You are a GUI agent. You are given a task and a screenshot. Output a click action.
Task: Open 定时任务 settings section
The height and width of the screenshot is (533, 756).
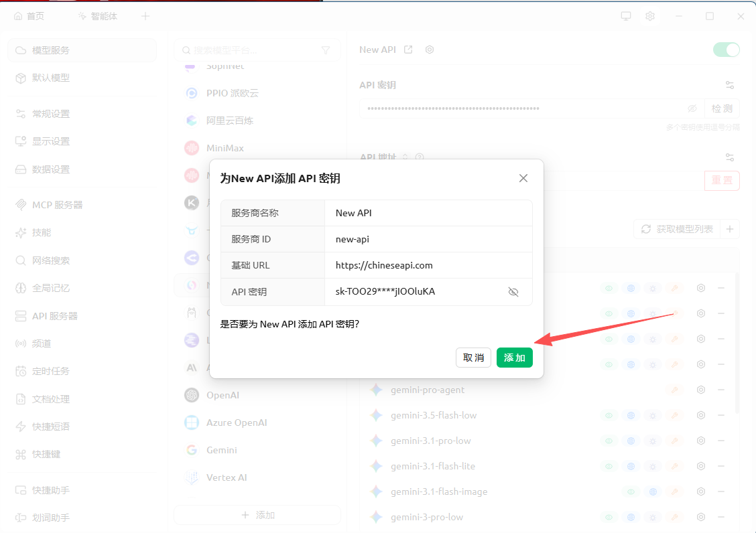tap(82, 371)
